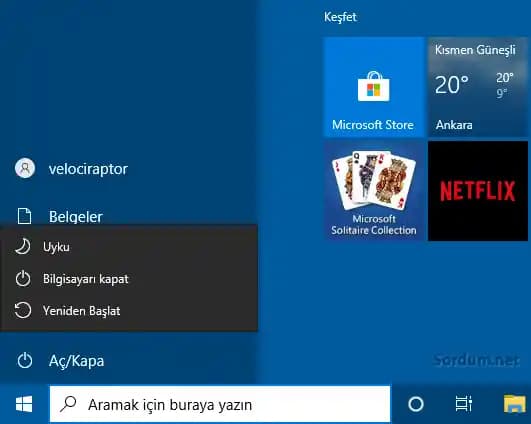
Task: Click the Keşfet group heading
Action: 340,17
